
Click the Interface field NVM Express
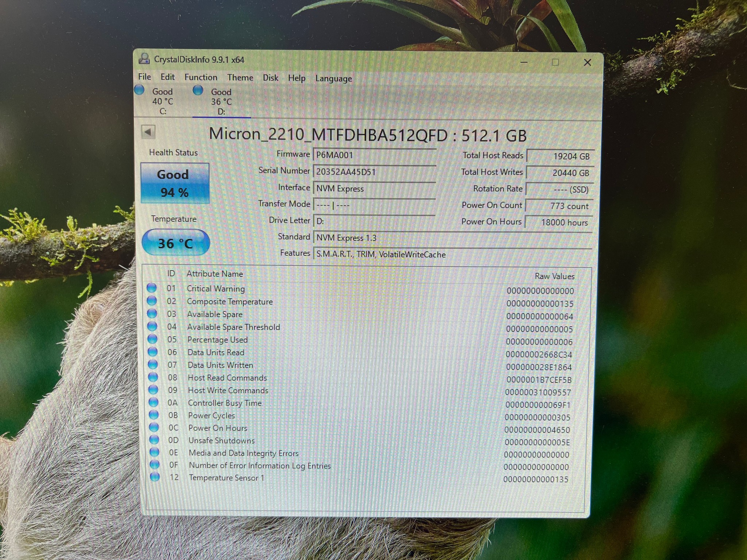pos(374,188)
